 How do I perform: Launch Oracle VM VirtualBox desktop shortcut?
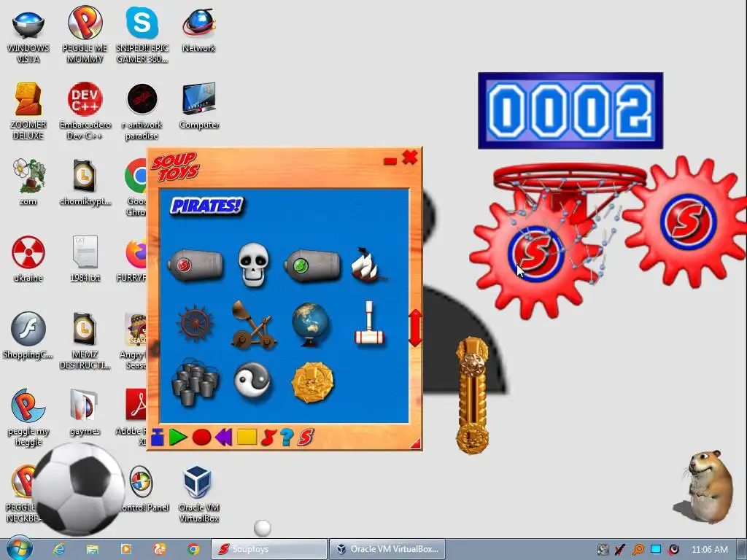click(x=198, y=494)
